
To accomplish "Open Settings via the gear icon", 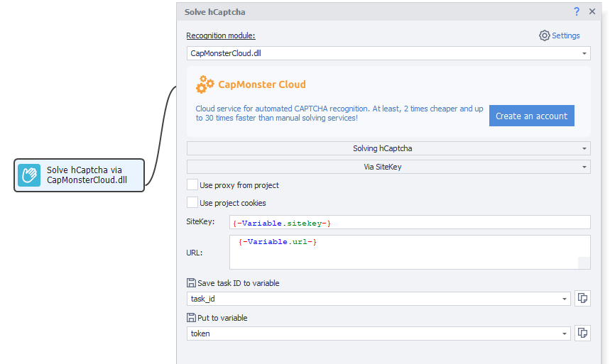I will click(544, 35).
